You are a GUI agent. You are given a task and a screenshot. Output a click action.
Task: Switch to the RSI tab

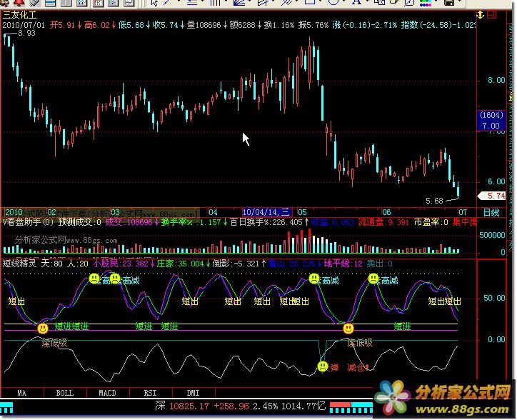pyautogui.click(x=151, y=393)
